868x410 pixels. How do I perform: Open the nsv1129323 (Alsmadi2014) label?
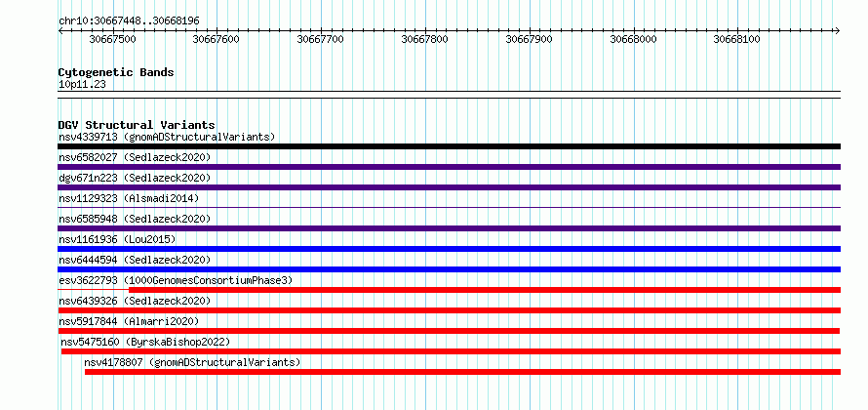[129, 198]
